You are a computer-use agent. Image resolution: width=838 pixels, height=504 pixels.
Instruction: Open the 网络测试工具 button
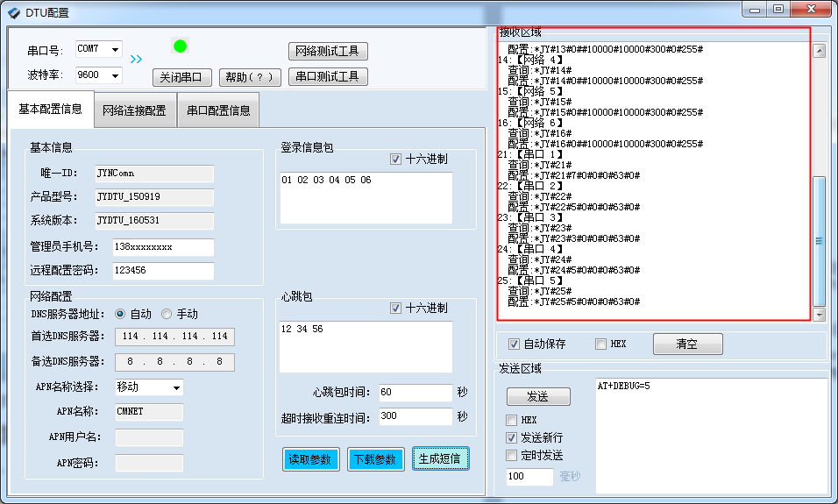click(328, 51)
